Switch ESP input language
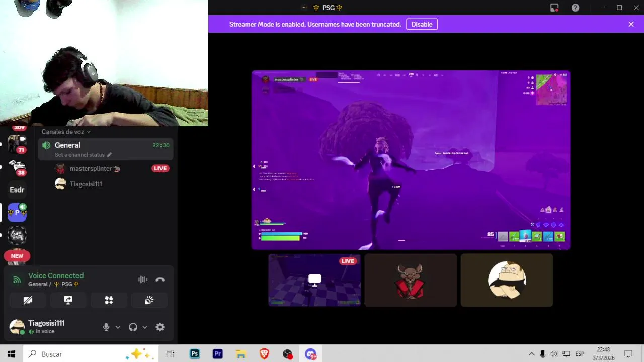The width and height of the screenshot is (644, 362). point(580,354)
